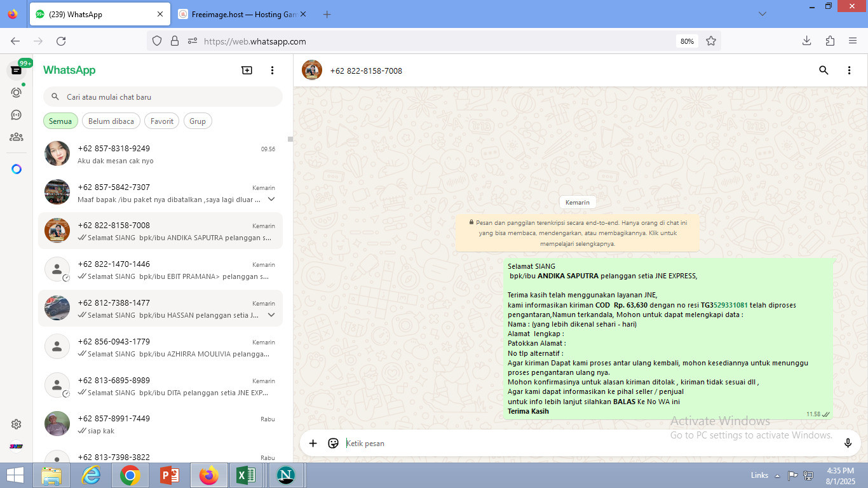The image size is (868, 488).
Task: Open the Firefox application hamburger menu
Action: tap(853, 41)
